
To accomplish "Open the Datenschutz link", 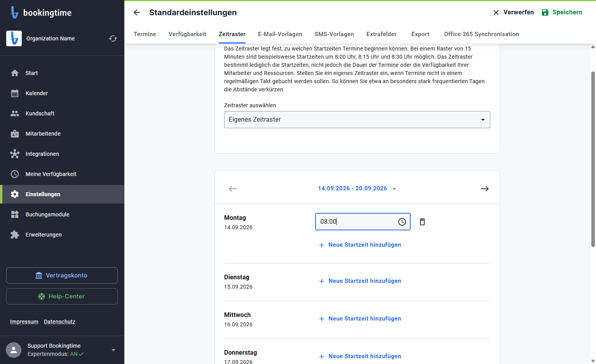I will click(59, 322).
